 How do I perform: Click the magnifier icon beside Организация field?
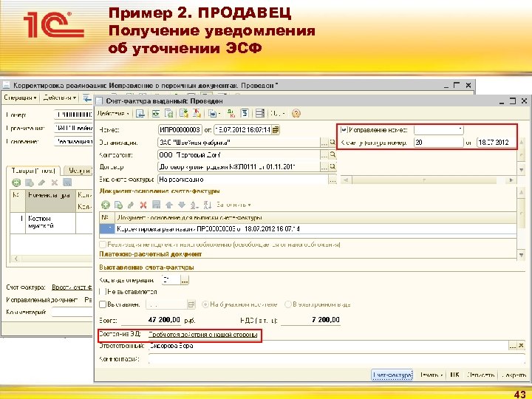tap(332, 143)
